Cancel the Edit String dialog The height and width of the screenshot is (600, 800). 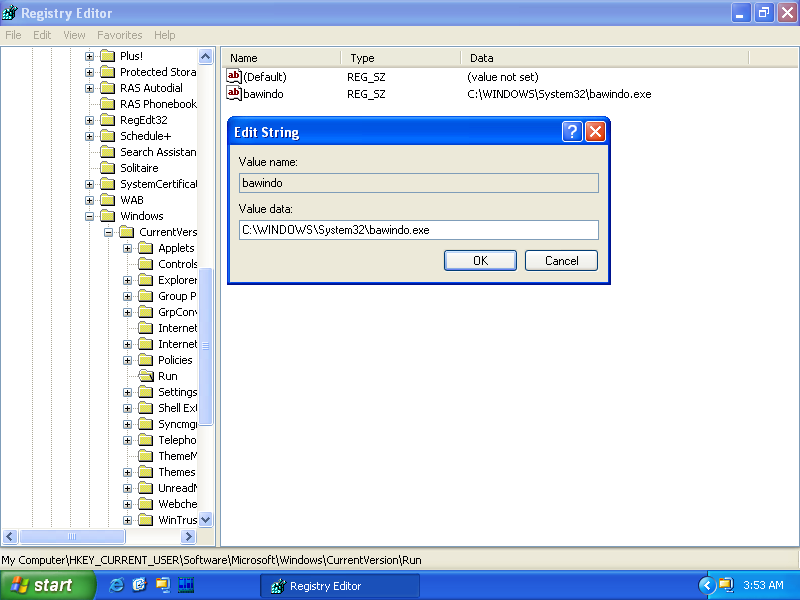click(x=561, y=261)
